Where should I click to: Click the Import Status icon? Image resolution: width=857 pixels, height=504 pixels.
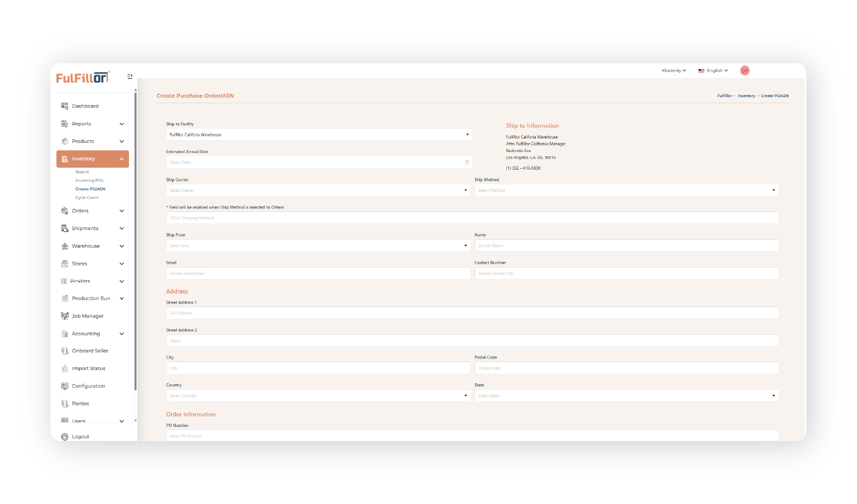[64, 369]
